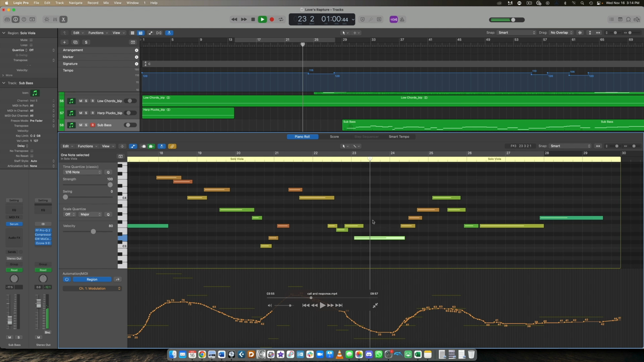The image size is (644, 362).
Task: Click the Velocity slider in piano roll
Action: [93, 232]
